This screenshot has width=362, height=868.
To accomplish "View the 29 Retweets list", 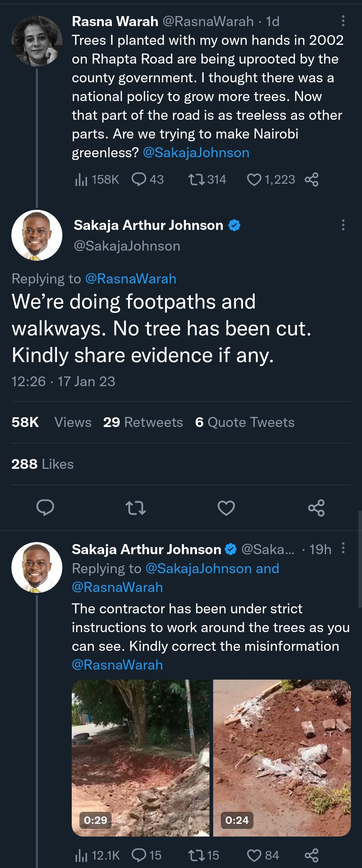I will 143,422.
